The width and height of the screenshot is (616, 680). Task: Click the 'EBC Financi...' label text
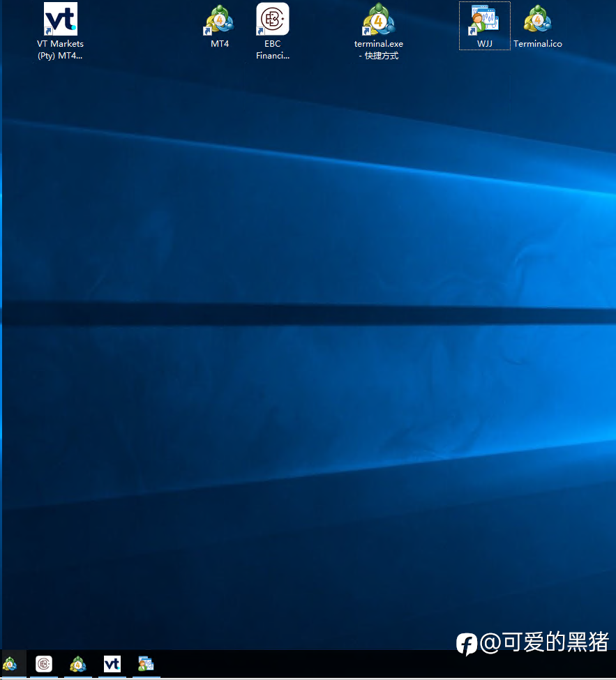(273, 50)
